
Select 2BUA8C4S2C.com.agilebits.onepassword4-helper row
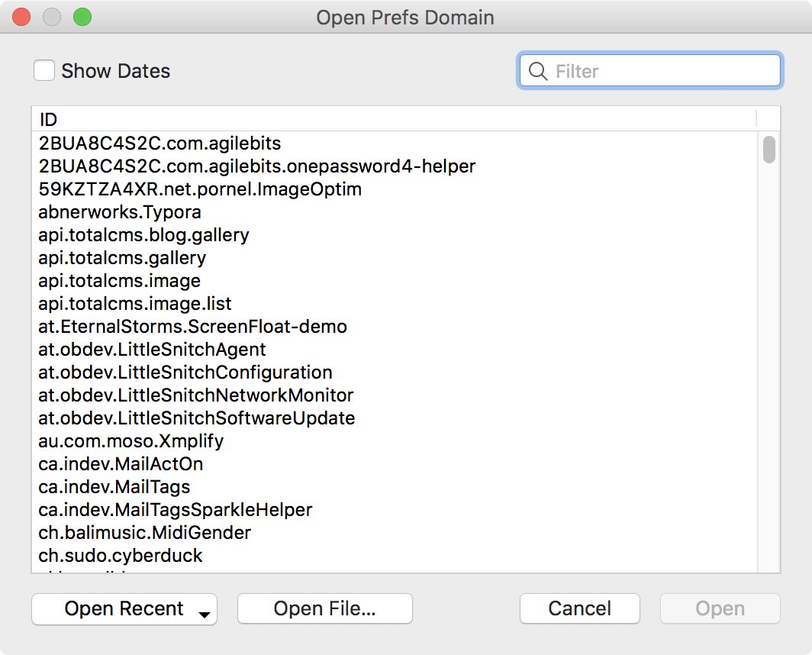click(395, 166)
